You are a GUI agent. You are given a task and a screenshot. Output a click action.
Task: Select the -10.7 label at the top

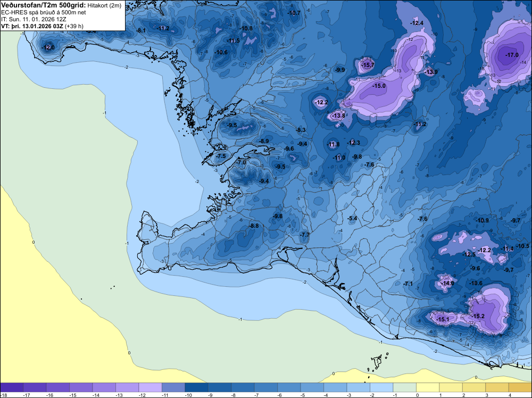pos(294,13)
